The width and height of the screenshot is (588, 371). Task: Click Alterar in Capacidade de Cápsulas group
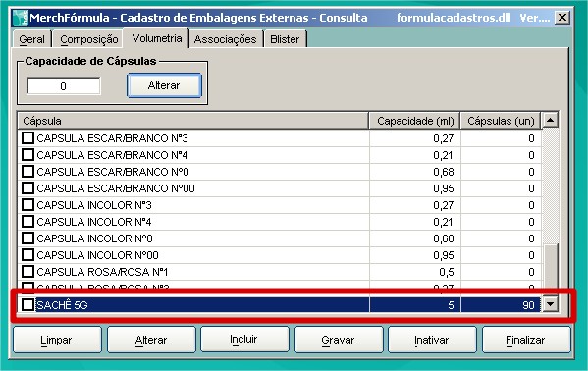point(164,85)
